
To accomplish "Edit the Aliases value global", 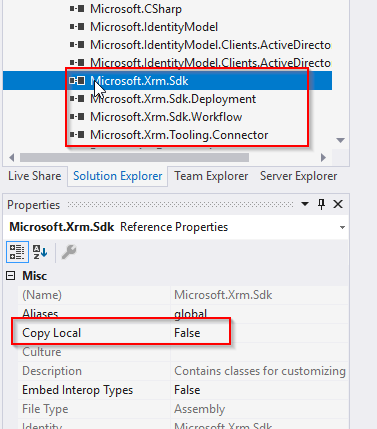I will point(190,314).
